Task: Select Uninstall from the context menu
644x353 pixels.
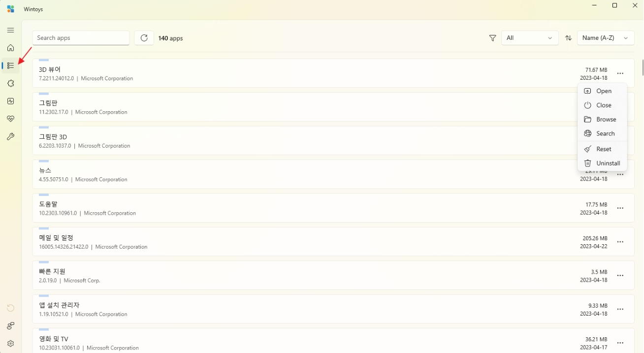Action: 602,163
